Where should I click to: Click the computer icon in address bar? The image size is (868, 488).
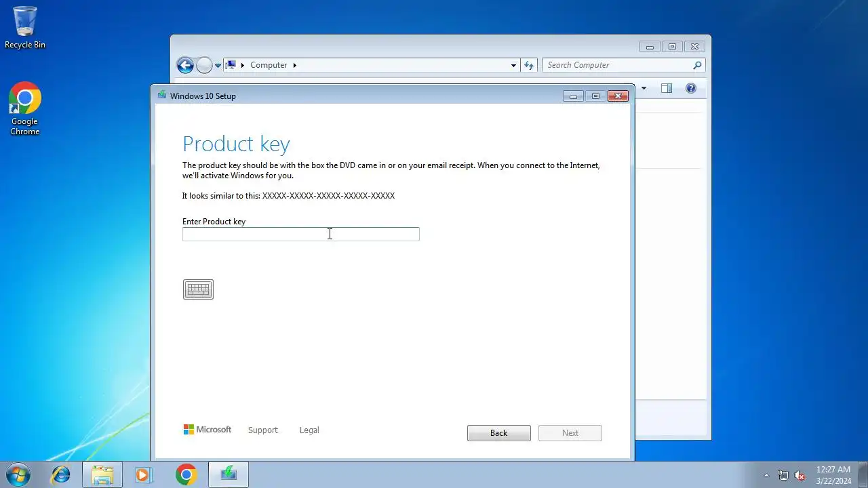[231, 65]
